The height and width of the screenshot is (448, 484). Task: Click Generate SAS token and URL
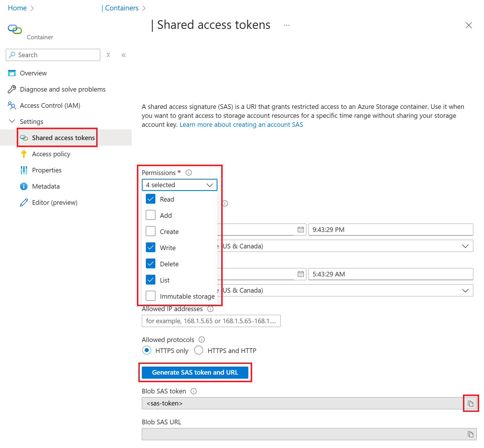pyautogui.click(x=195, y=372)
